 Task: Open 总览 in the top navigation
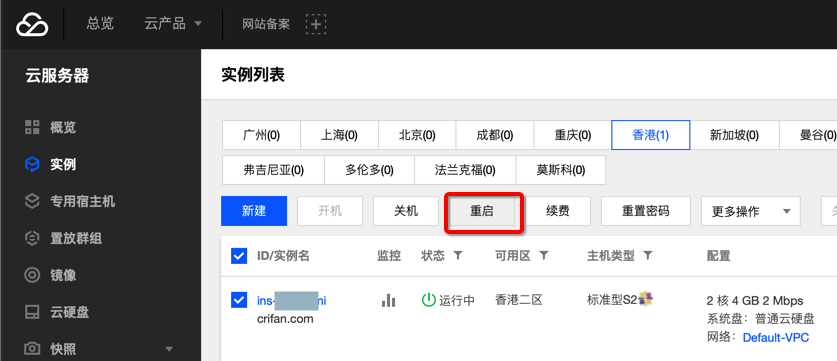[x=100, y=24]
